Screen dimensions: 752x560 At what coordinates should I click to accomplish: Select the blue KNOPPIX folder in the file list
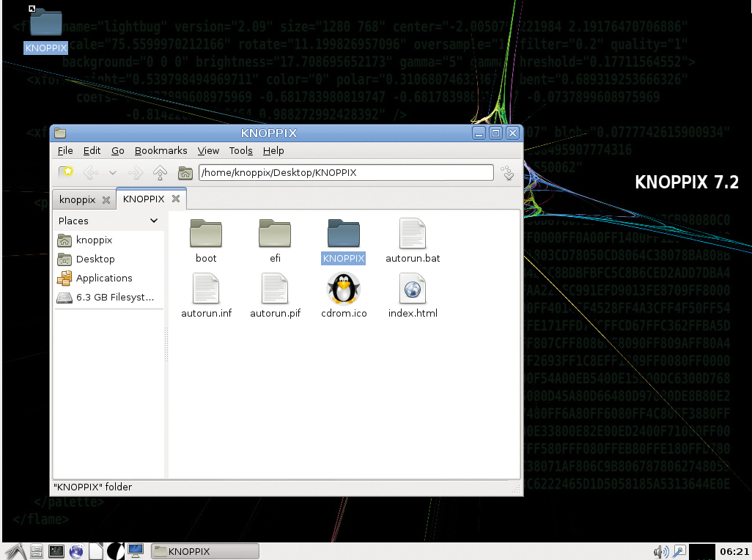tap(344, 240)
